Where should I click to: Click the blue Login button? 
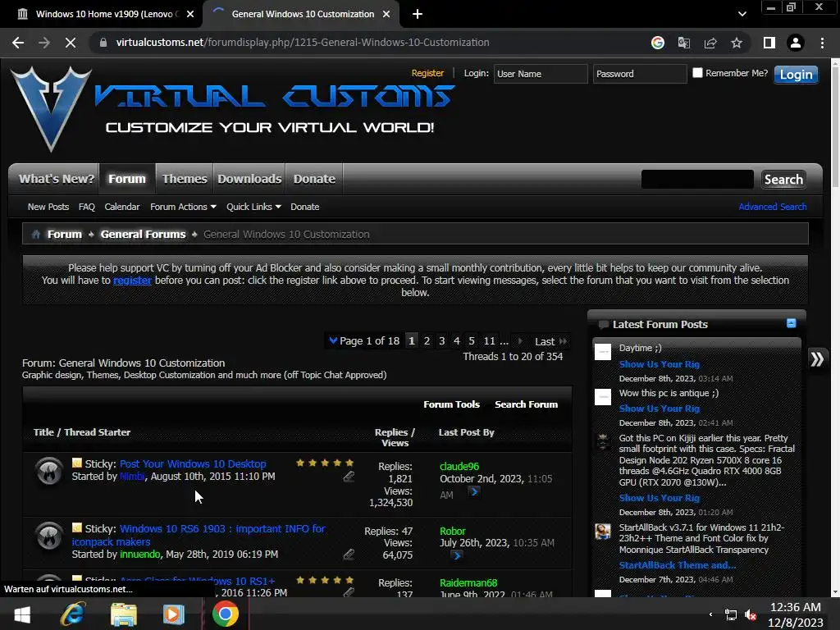tap(796, 75)
